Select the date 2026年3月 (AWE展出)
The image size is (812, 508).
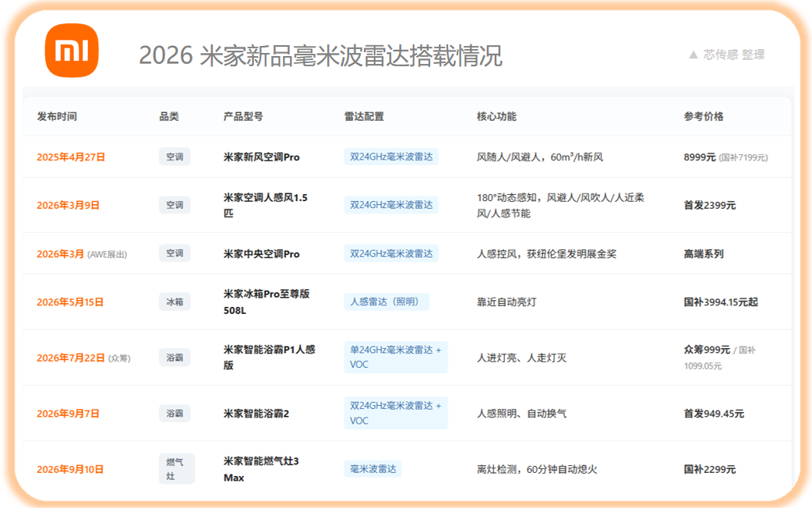point(82,254)
